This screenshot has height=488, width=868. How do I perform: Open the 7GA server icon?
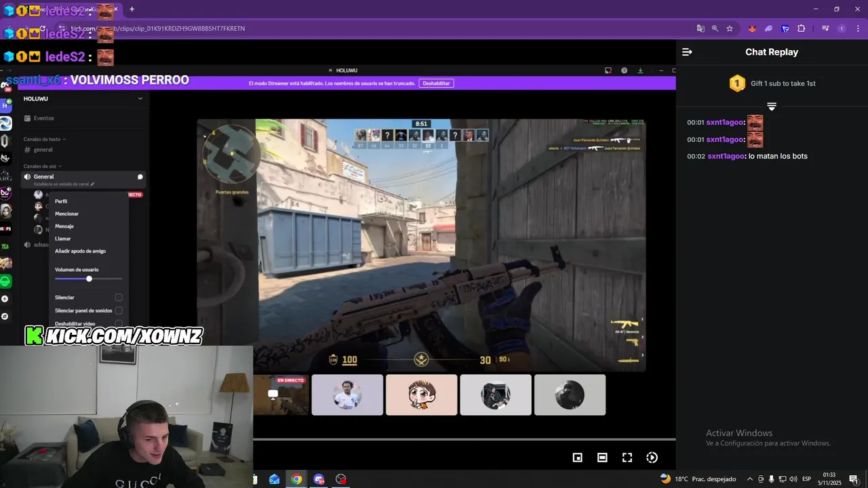tap(5, 247)
